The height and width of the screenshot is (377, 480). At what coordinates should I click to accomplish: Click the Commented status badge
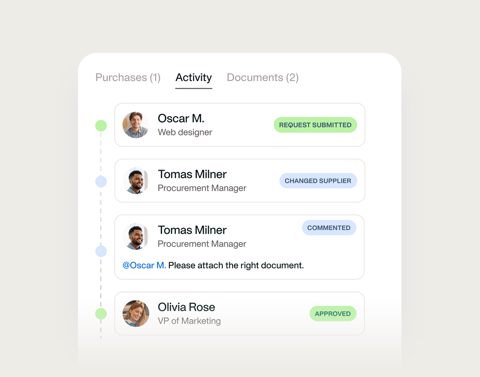click(x=329, y=228)
